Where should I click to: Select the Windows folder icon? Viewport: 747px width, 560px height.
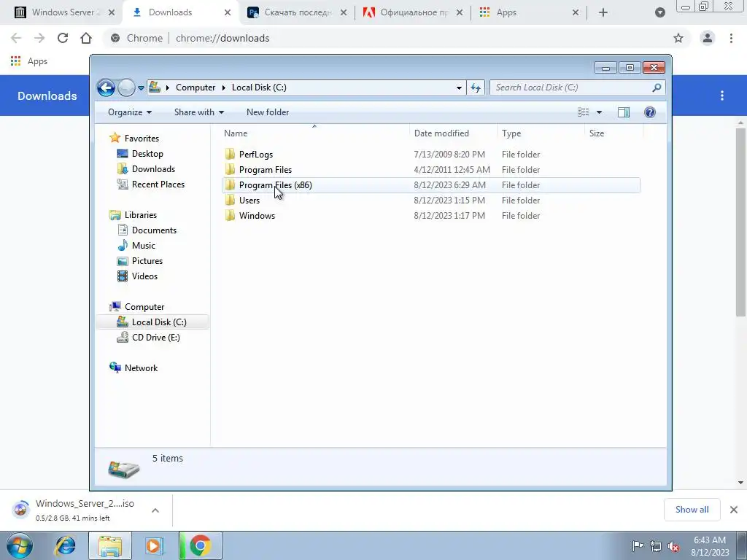[230, 215]
